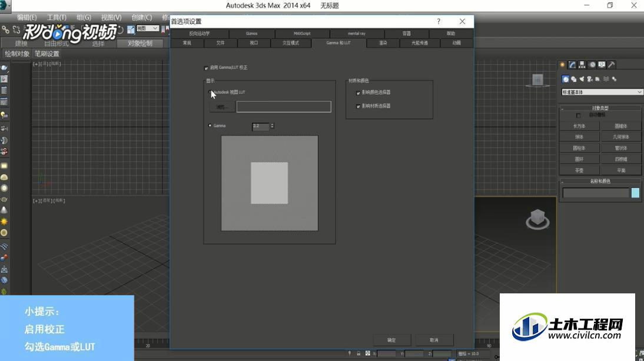This screenshot has width=644, height=361.
Task: Open the 标准基本体 dropdown
Action: click(602, 92)
